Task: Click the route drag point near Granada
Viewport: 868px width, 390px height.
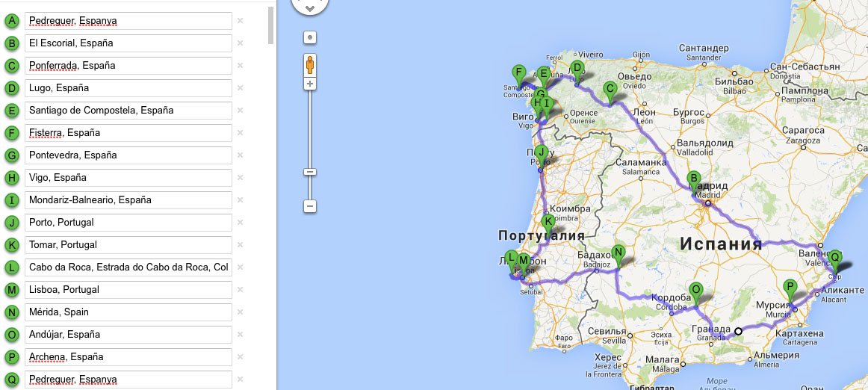Action: (x=738, y=331)
